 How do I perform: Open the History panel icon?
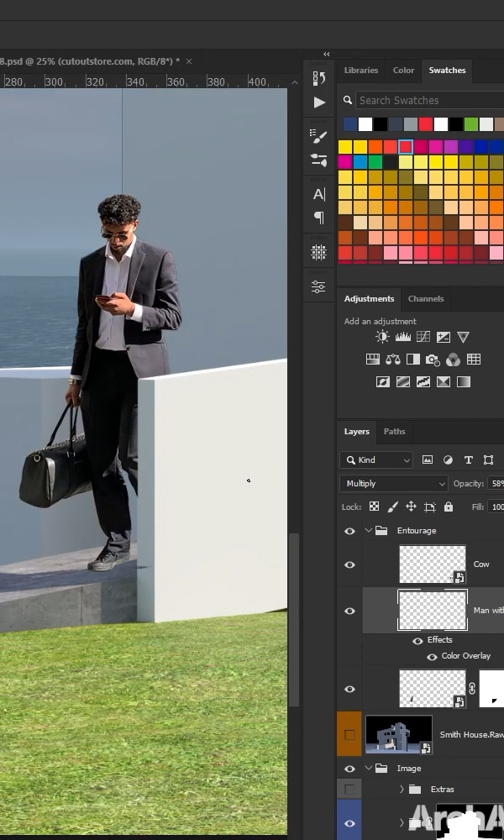pyautogui.click(x=318, y=78)
